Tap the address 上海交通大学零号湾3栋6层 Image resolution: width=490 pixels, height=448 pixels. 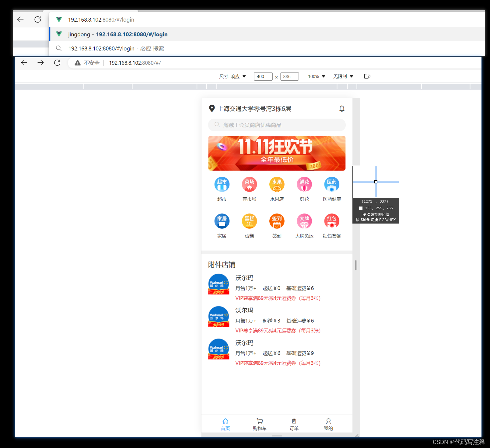[254, 109]
